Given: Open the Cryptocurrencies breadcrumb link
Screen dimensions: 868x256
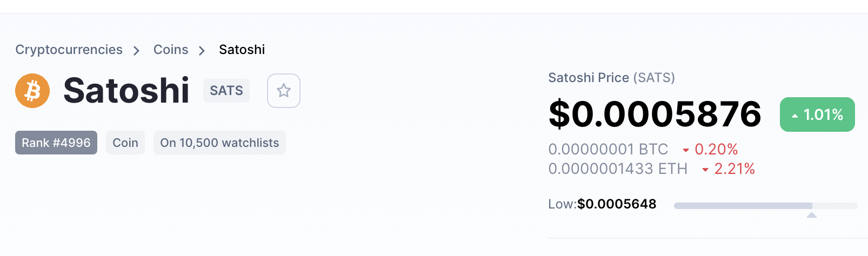Looking at the screenshot, I should tap(69, 50).
